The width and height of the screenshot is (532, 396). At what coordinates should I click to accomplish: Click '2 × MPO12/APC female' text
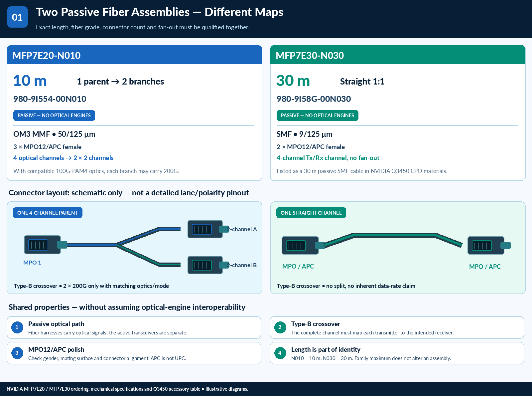coord(311,147)
